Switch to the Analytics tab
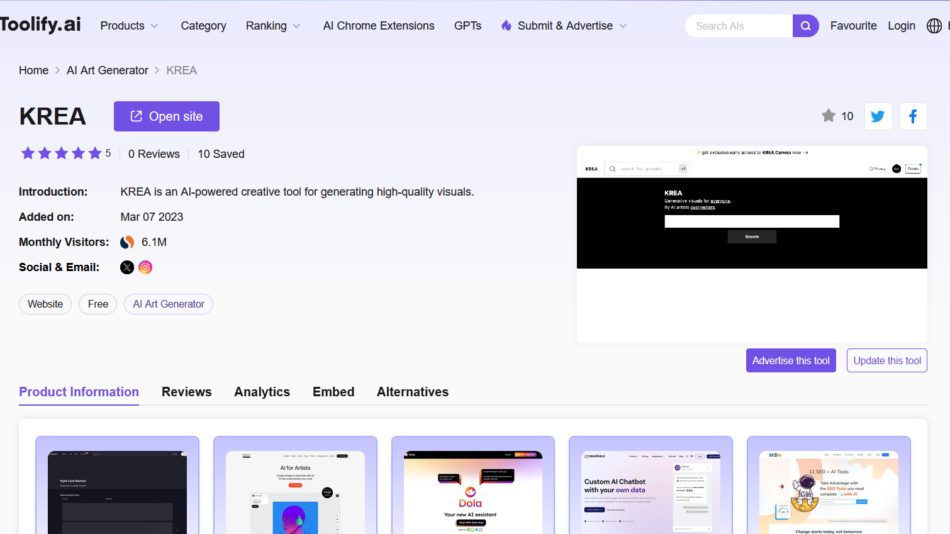 coord(262,392)
